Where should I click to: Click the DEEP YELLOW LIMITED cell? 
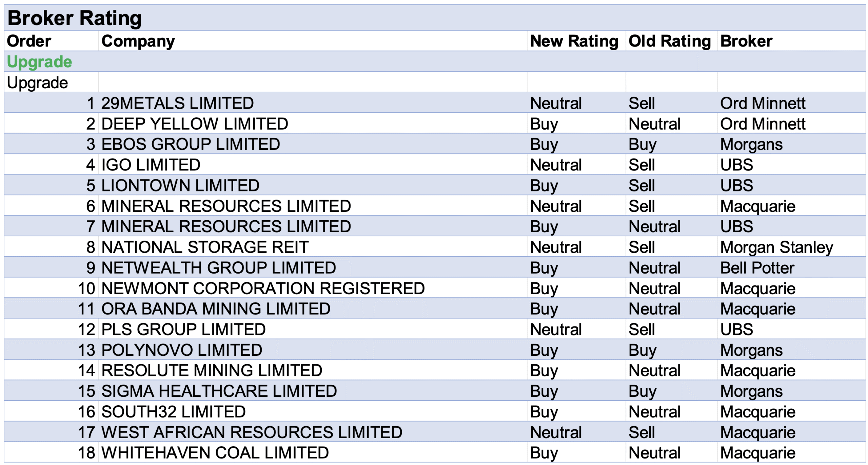coord(195,124)
